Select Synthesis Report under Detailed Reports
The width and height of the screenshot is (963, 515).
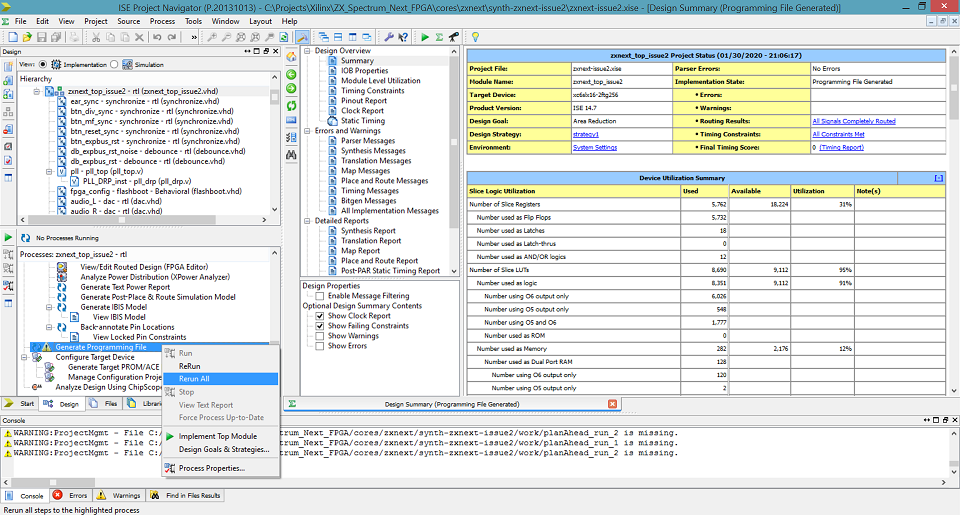[x=368, y=231]
